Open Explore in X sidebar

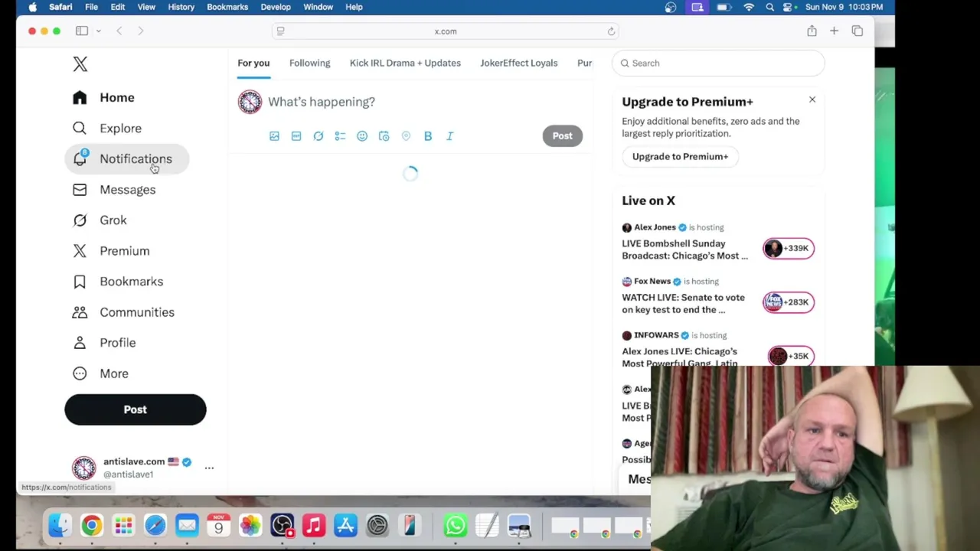pyautogui.click(x=107, y=129)
